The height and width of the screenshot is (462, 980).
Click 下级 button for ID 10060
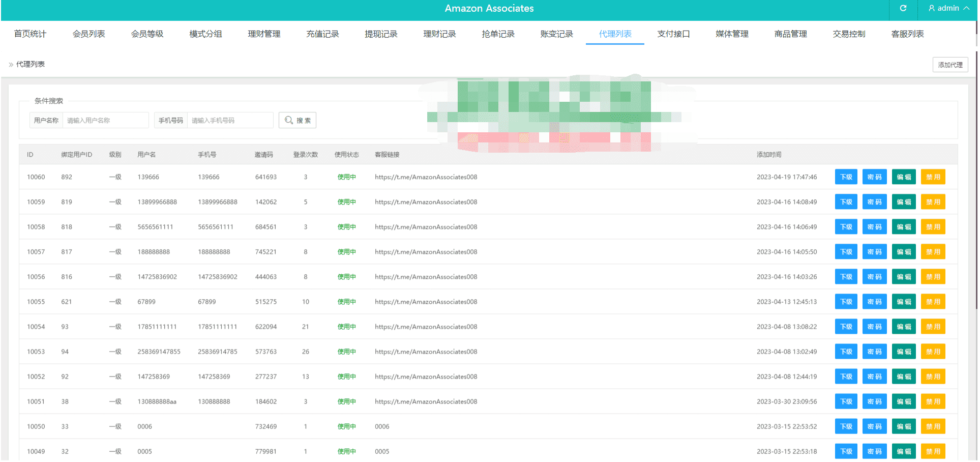pos(846,177)
